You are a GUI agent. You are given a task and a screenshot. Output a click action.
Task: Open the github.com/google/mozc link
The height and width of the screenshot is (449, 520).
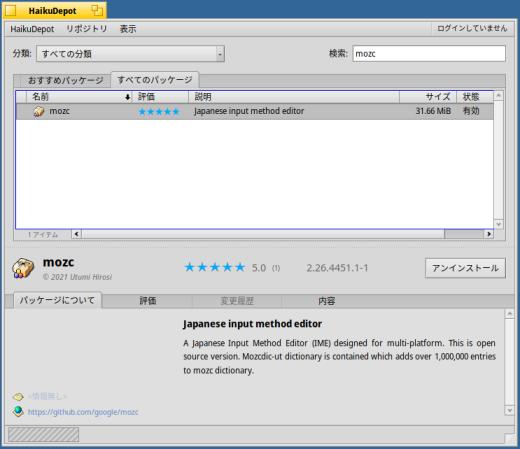coord(83,412)
